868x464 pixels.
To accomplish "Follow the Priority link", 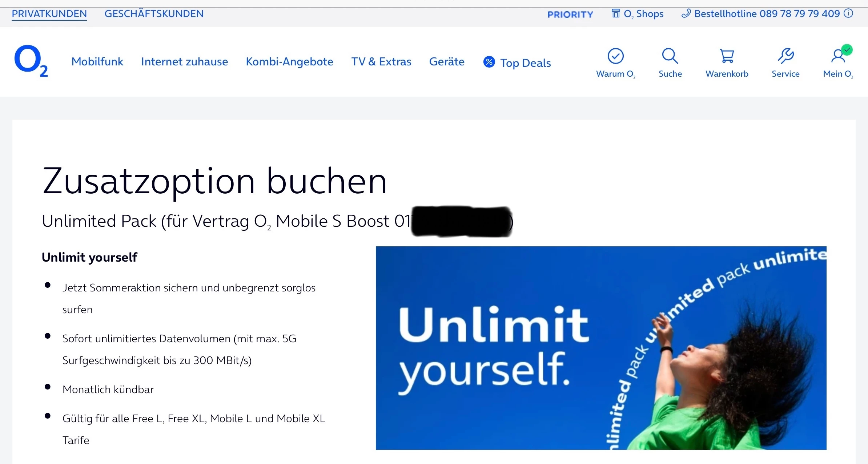I will tap(570, 15).
